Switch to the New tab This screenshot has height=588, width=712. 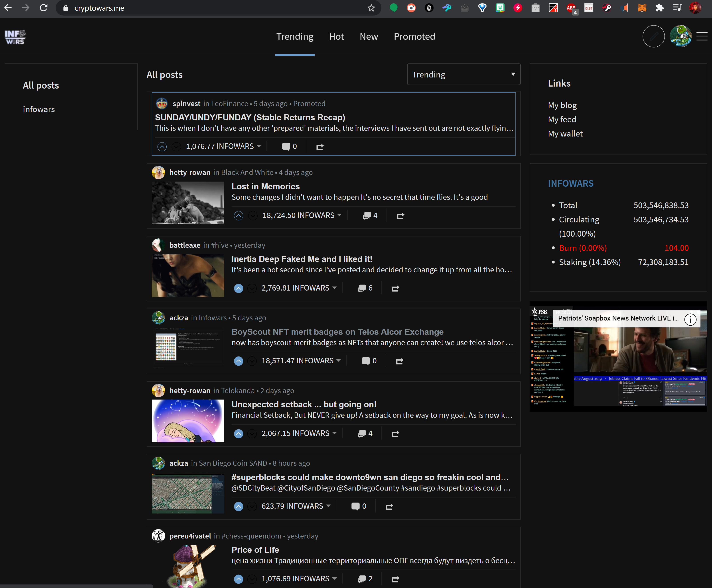[x=369, y=37]
